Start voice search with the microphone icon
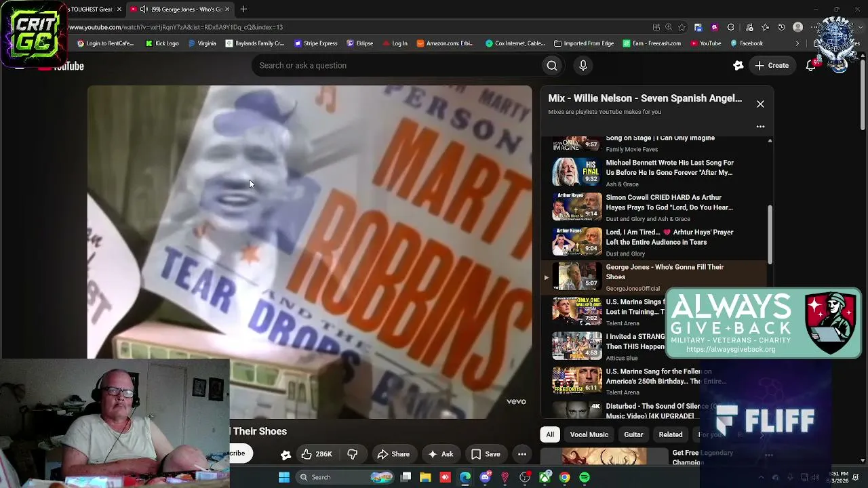 (583, 66)
